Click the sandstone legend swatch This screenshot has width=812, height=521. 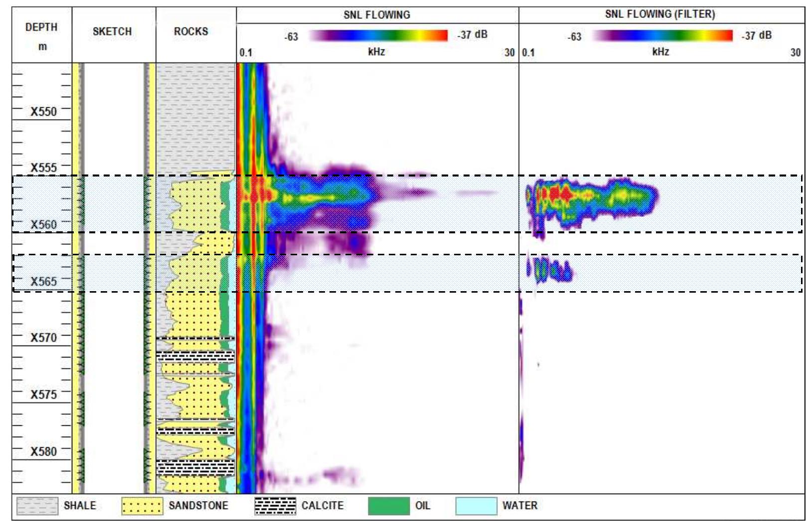[142, 506]
